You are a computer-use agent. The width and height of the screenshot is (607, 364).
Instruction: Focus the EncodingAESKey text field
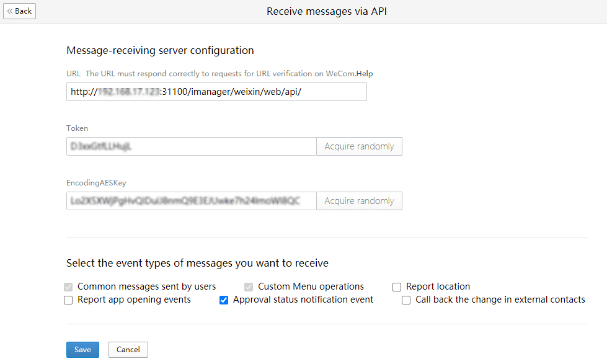191,201
